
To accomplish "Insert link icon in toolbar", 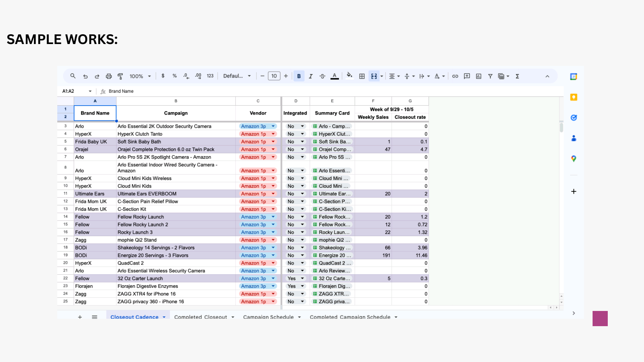I will tap(455, 76).
